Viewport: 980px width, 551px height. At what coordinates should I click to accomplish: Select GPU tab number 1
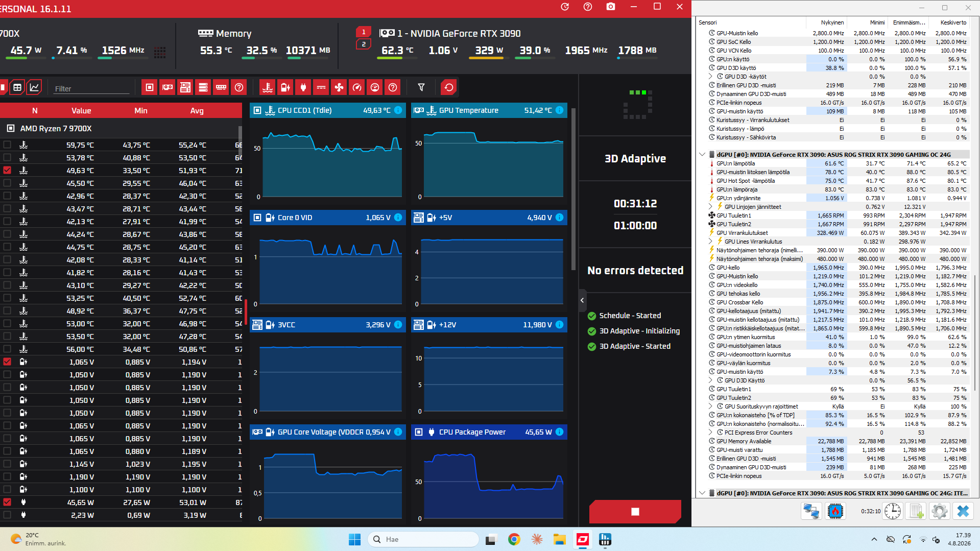coord(364,32)
